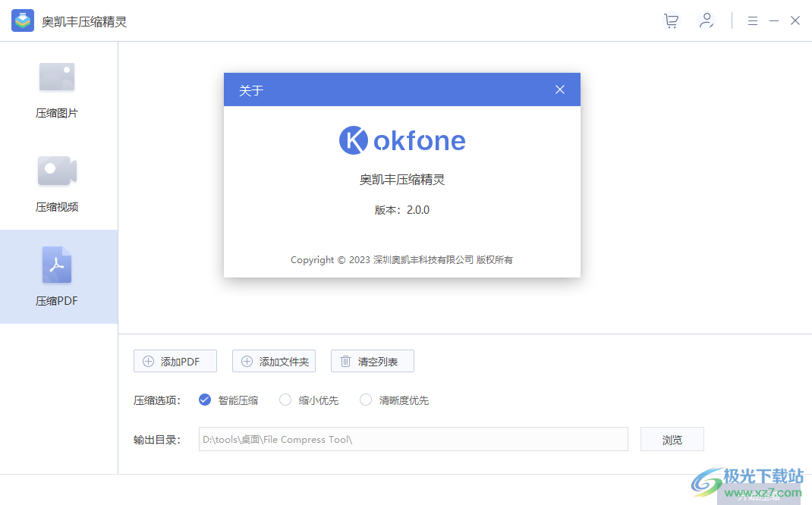The image size is (812, 505).
Task: Open the shopping cart purchase icon
Action: [x=671, y=20]
